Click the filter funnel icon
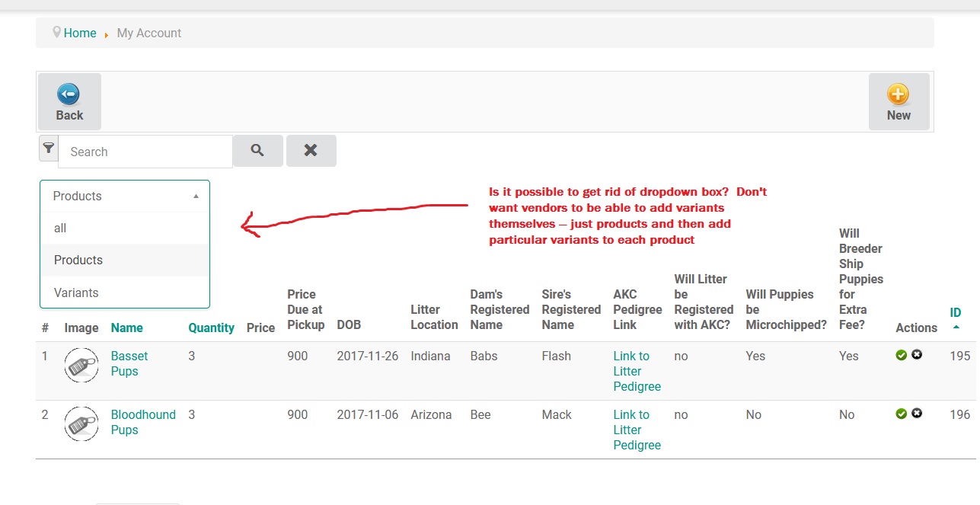 49,149
